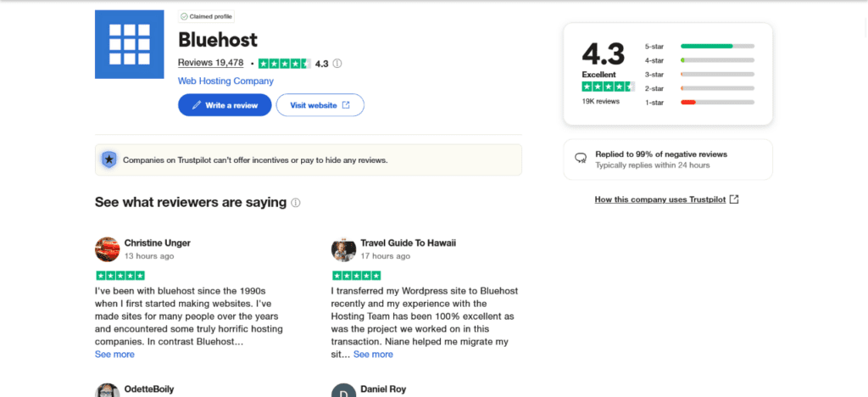Open How this company uses Trustpilot link
Viewport: 868px width, 397px height.
click(659, 199)
